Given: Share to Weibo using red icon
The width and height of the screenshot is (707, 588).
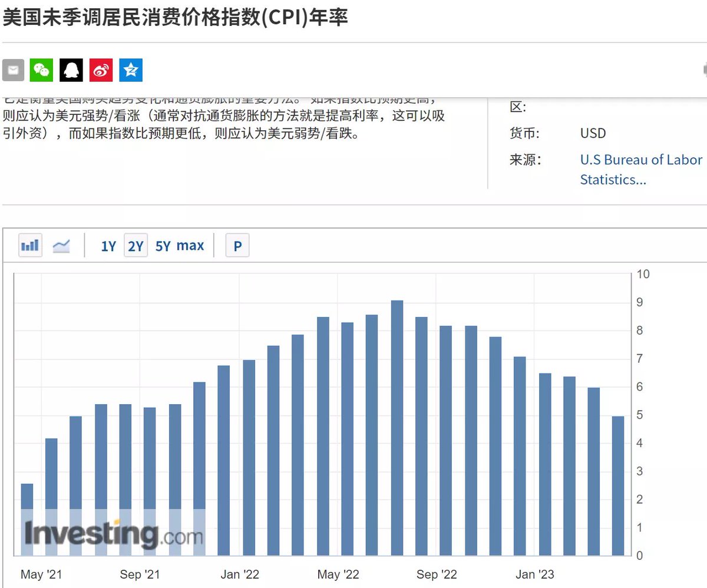Looking at the screenshot, I should point(101,70).
